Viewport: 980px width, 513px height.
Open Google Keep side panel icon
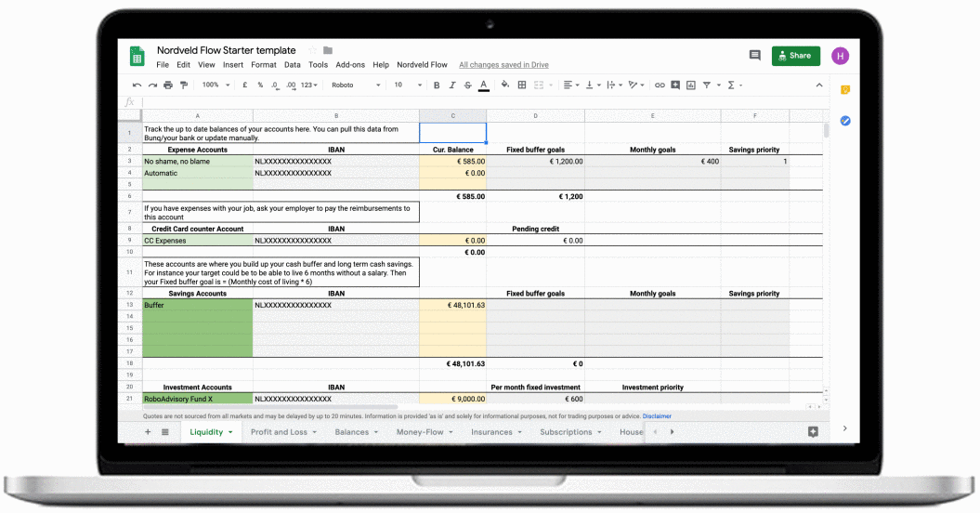point(845,90)
